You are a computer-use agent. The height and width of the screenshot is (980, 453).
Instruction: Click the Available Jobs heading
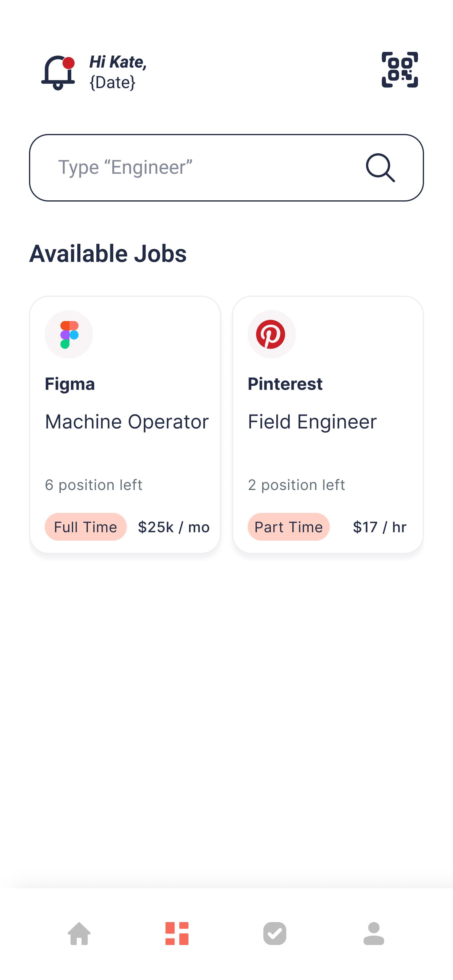pos(108,253)
